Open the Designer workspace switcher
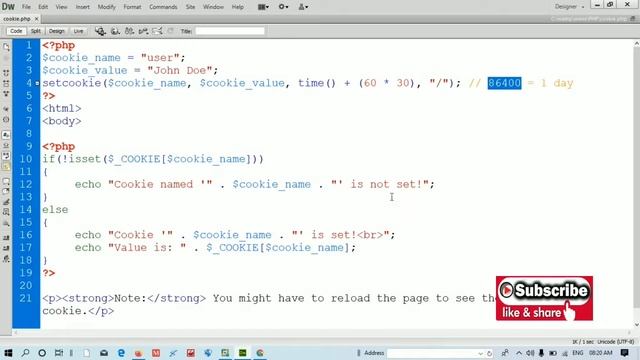 click(569, 7)
